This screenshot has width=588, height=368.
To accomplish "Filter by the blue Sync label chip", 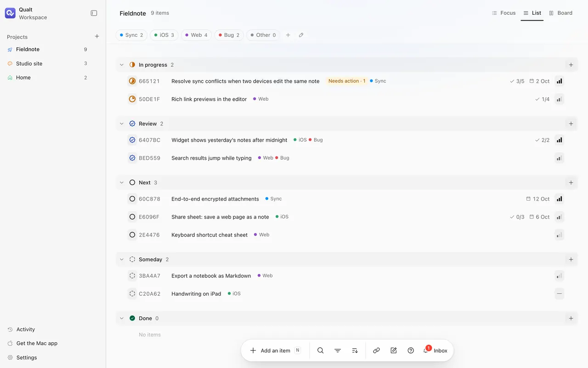I will (x=131, y=35).
